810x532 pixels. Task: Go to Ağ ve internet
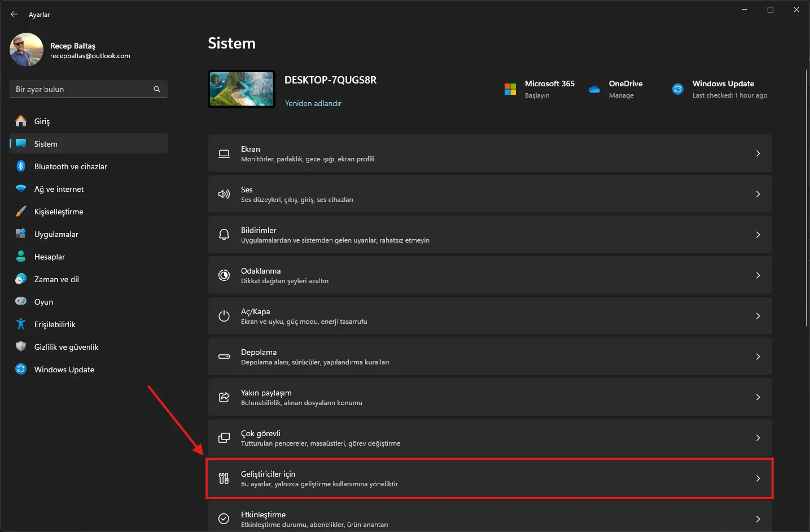(89, 188)
